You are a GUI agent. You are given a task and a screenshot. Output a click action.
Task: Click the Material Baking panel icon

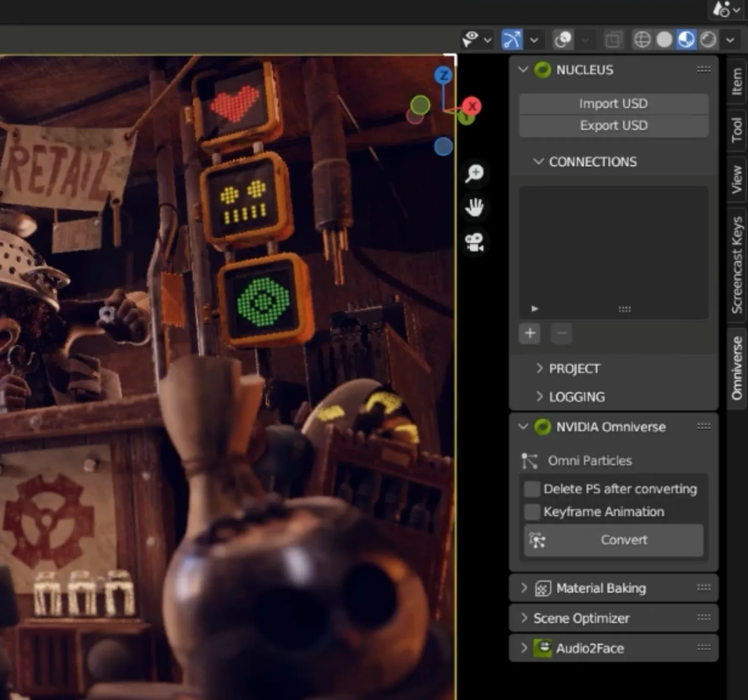point(543,588)
